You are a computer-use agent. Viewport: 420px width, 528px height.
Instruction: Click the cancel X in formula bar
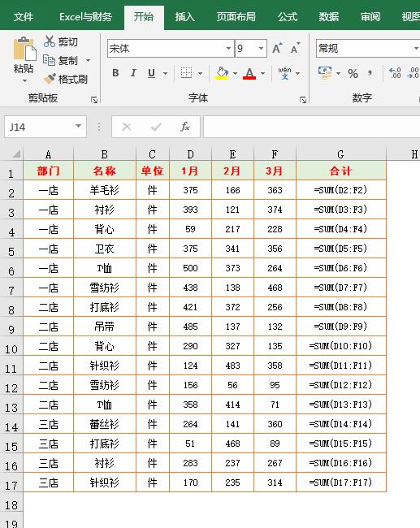coord(127,127)
